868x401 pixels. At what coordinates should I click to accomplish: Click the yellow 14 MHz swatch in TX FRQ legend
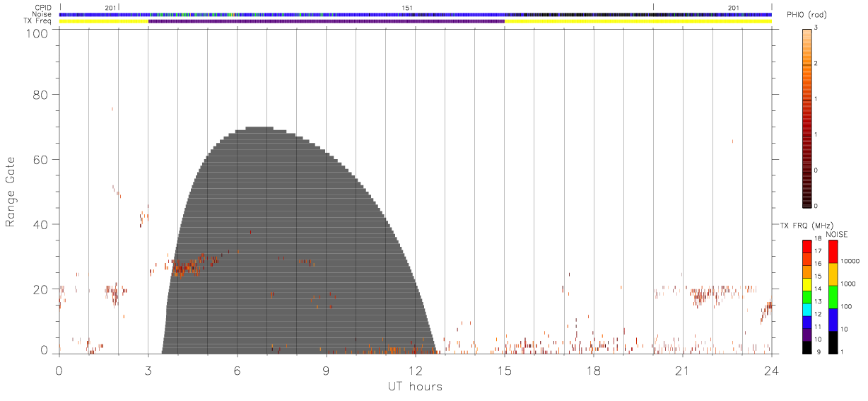point(807,284)
